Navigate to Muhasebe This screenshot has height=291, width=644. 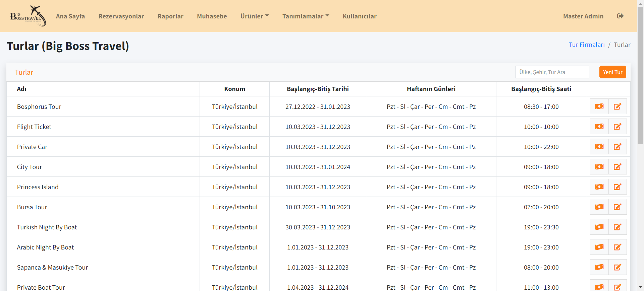212,16
